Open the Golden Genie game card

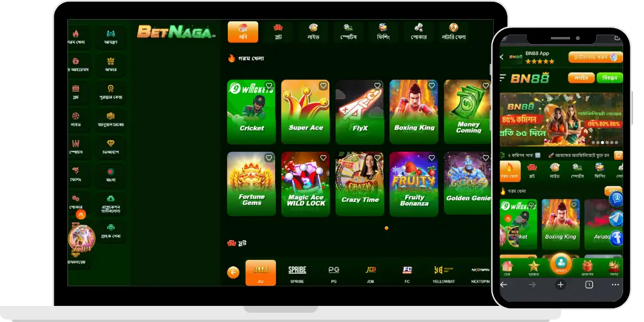click(468, 184)
